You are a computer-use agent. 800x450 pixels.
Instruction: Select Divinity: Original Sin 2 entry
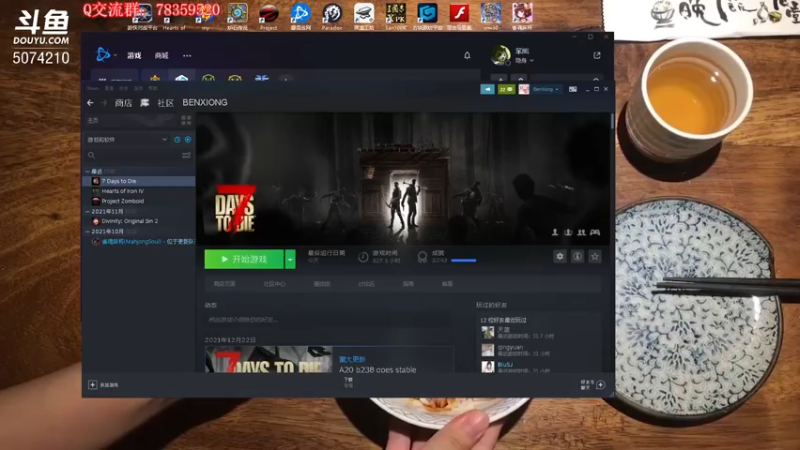point(139,221)
